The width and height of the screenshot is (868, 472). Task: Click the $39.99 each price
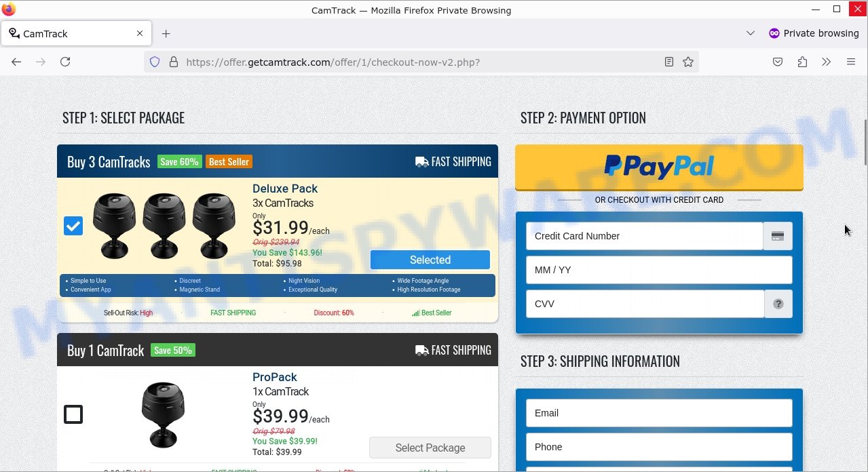[x=291, y=416]
